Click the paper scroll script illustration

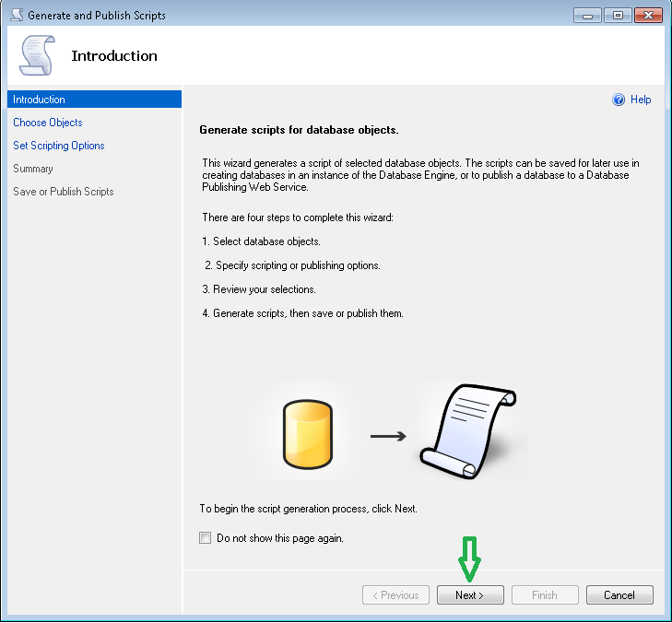[x=466, y=430]
